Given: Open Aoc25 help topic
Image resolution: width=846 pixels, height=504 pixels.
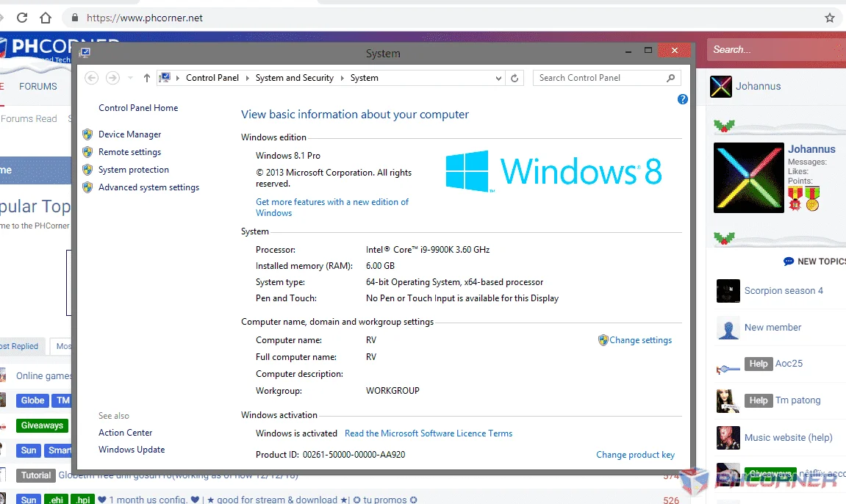Looking at the screenshot, I should (x=789, y=364).
